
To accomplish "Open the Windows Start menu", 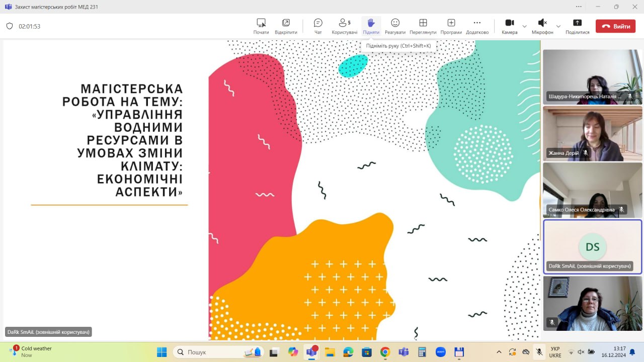I will point(162,352).
